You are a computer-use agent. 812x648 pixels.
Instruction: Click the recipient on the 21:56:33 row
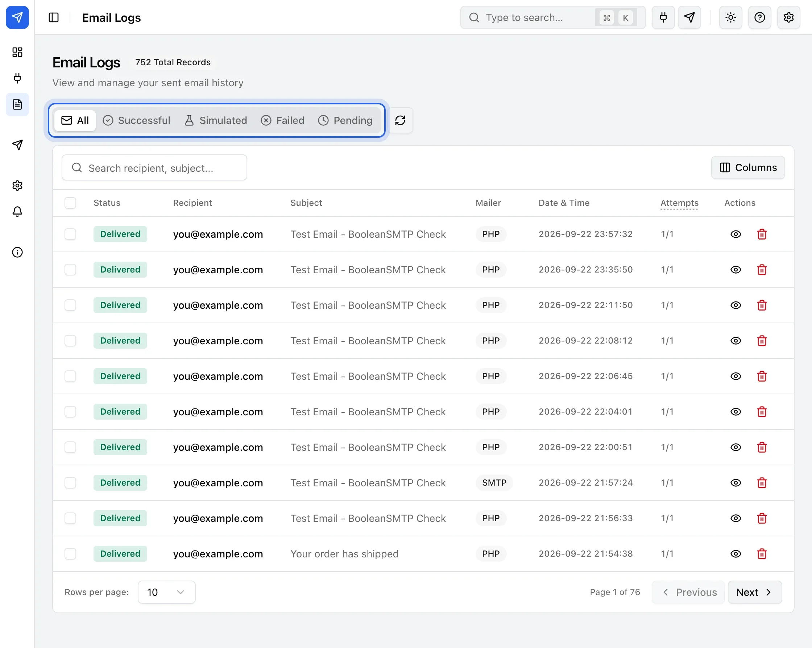tap(218, 519)
